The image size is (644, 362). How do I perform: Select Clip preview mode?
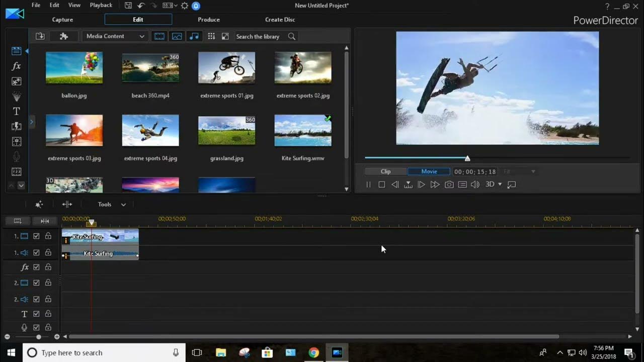click(x=386, y=171)
